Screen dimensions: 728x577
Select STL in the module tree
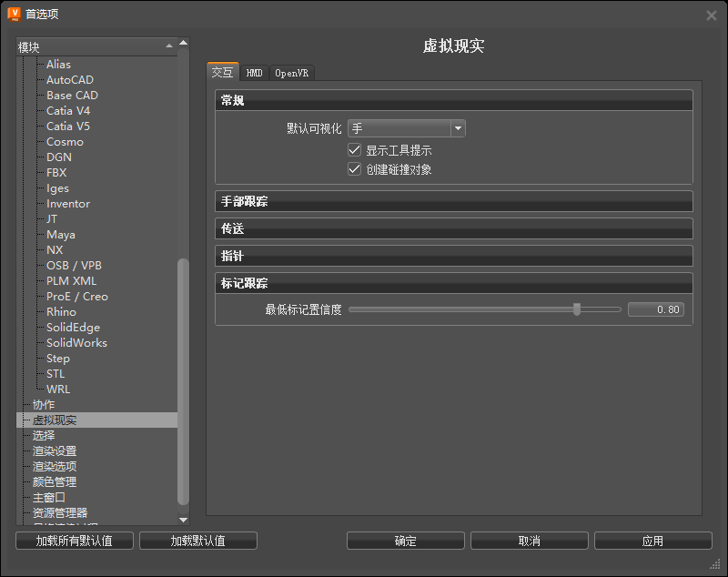(56, 374)
